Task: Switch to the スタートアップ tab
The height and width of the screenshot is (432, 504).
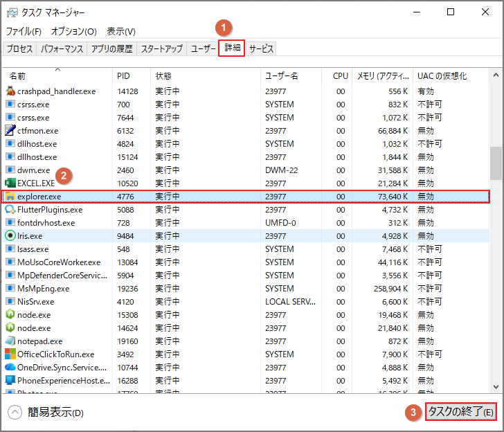Action: coord(162,49)
